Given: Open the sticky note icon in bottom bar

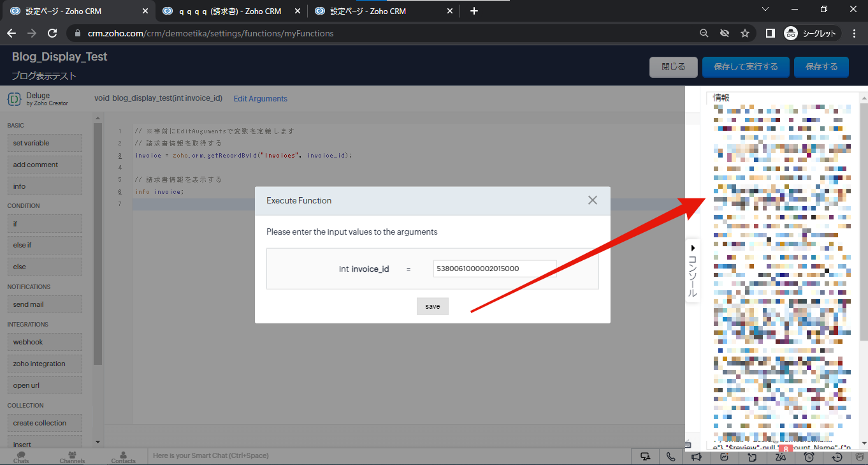Looking at the screenshot, I should coord(753,457).
